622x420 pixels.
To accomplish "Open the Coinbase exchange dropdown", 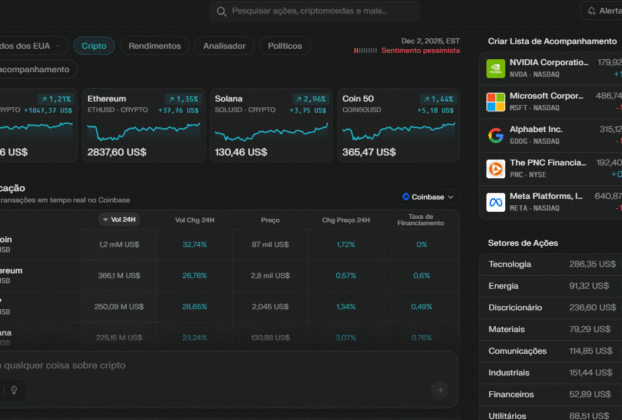I will [428, 197].
